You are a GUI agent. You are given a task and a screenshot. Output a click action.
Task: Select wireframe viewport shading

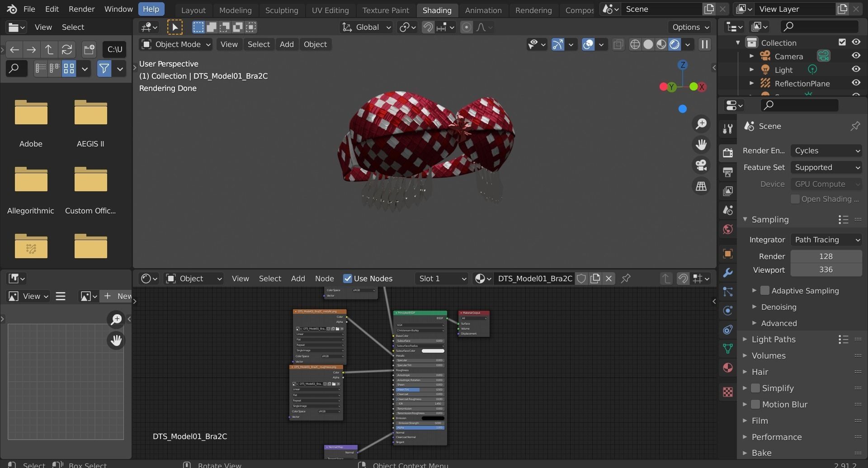pos(635,44)
